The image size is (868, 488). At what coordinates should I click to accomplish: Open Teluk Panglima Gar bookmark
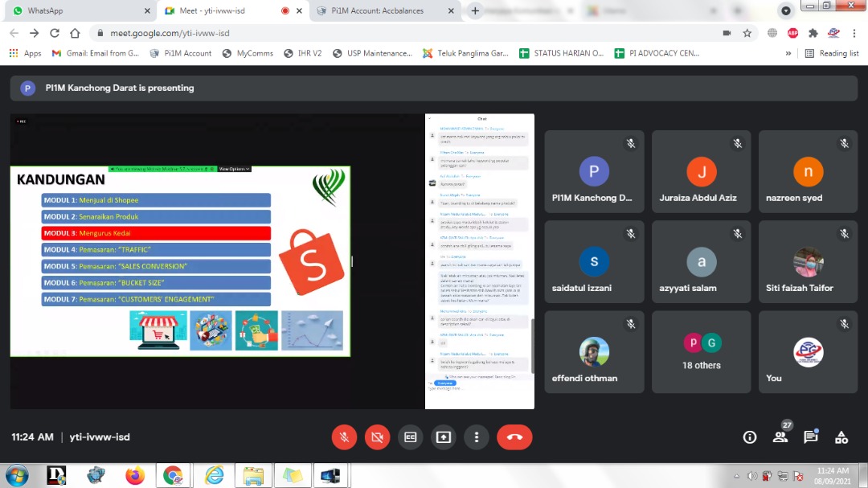coord(465,53)
